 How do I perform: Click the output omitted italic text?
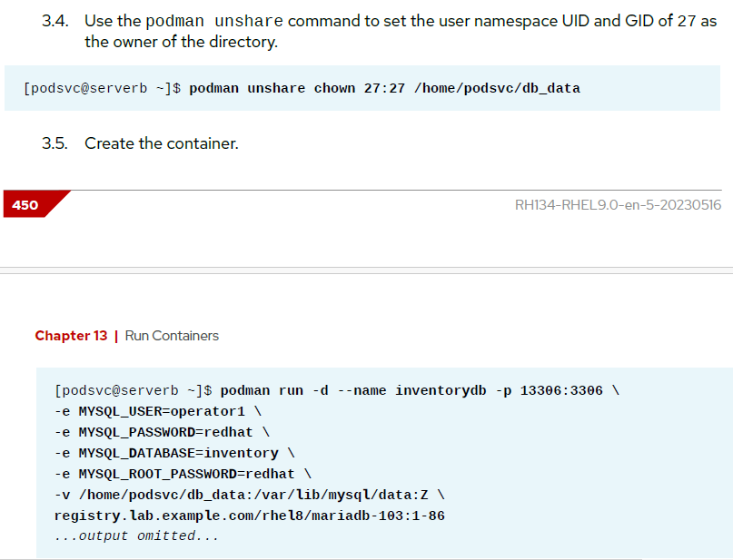[136, 535]
